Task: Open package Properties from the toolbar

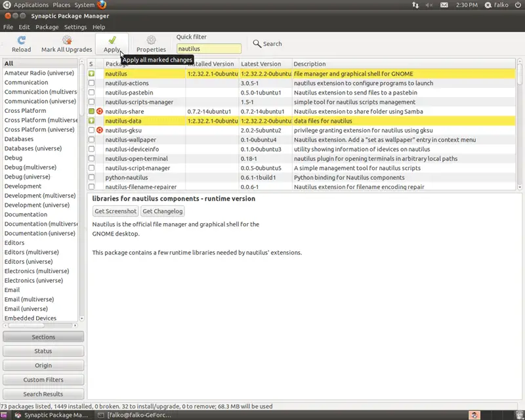Action: click(x=151, y=40)
